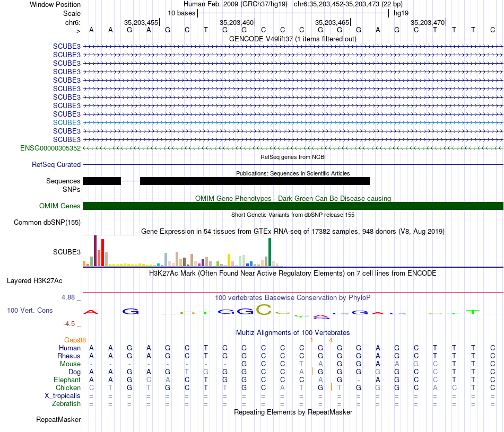The height and width of the screenshot is (432, 504).
Task: Click the 100 Vert. Cons track label
Action: point(30,310)
